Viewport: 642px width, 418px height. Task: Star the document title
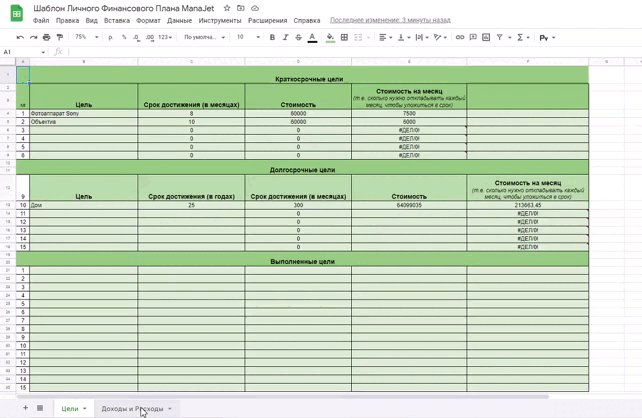tap(227, 8)
